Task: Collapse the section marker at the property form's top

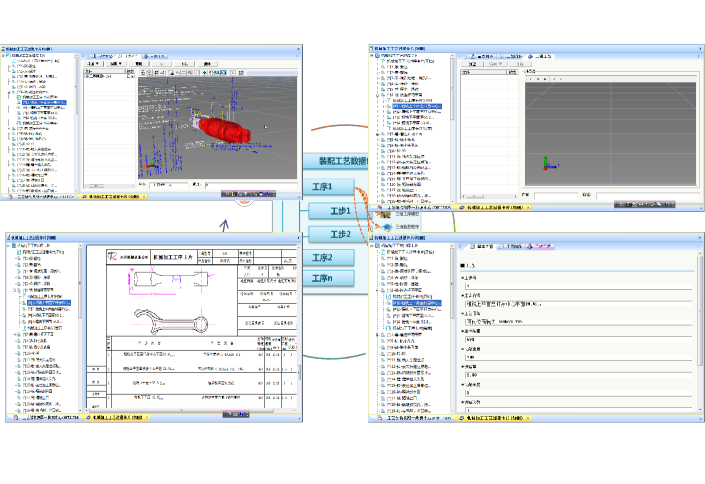Action: [462, 266]
